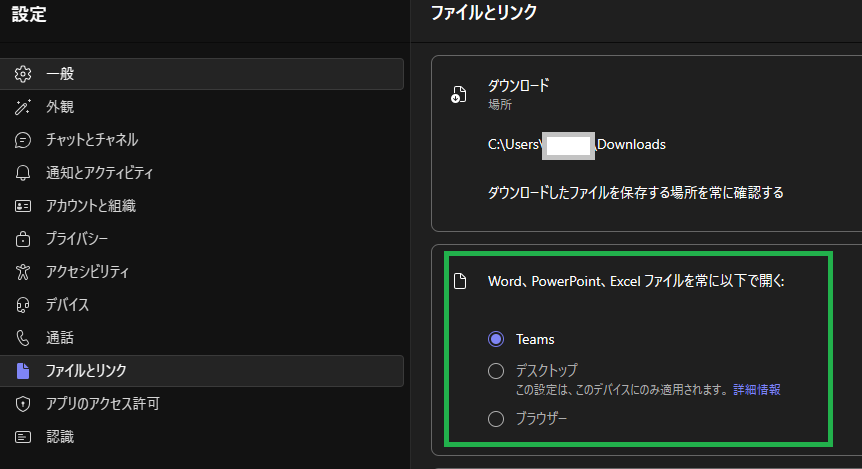Click the ファイルとリンク page title

484,12
